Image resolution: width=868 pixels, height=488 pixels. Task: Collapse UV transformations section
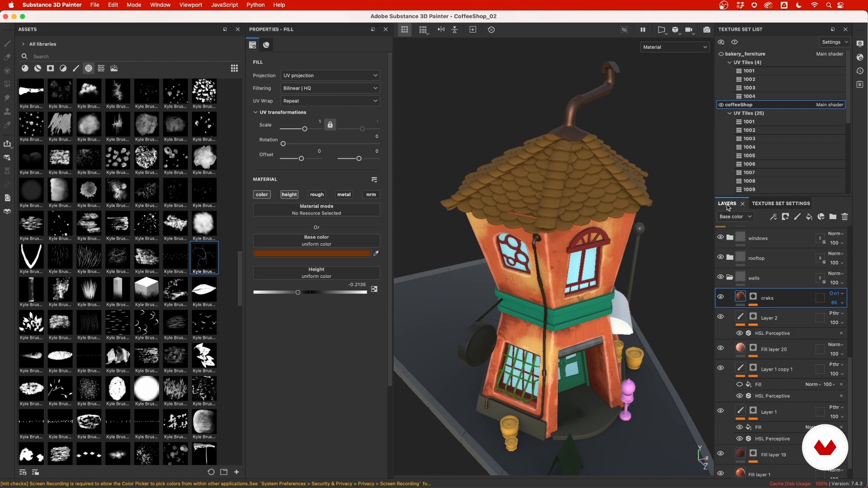coord(255,113)
